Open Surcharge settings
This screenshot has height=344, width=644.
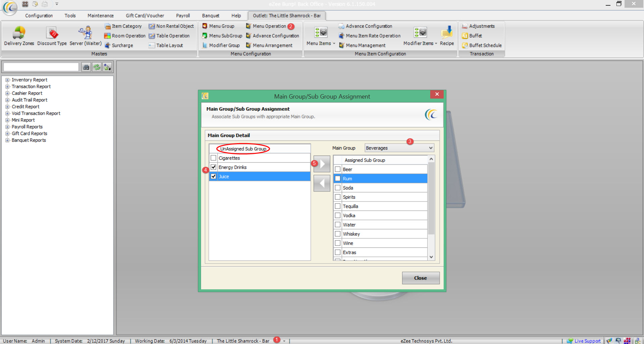pyautogui.click(x=119, y=45)
